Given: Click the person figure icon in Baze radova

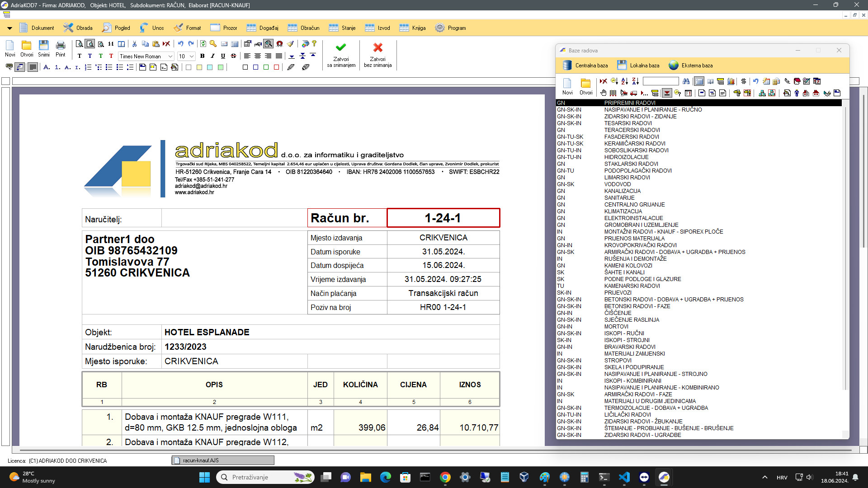Looking at the screenshot, I should [x=797, y=93].
